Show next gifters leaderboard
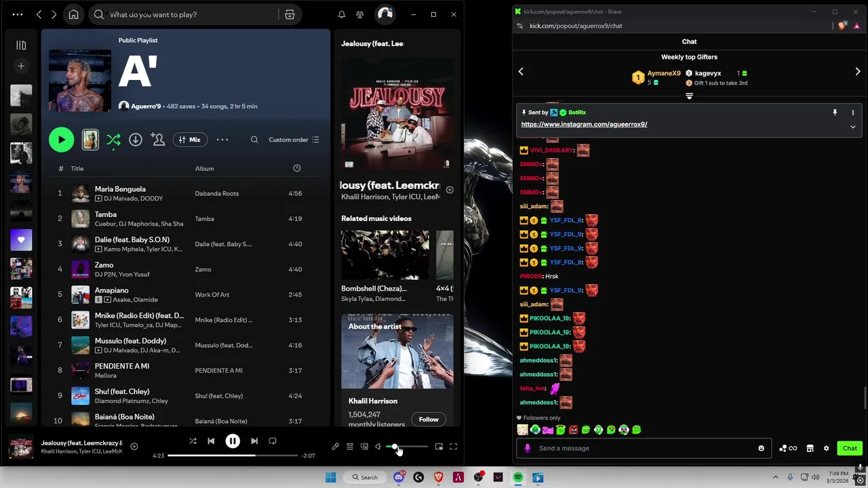Screen dimensions: 868x488 point(858,71)
